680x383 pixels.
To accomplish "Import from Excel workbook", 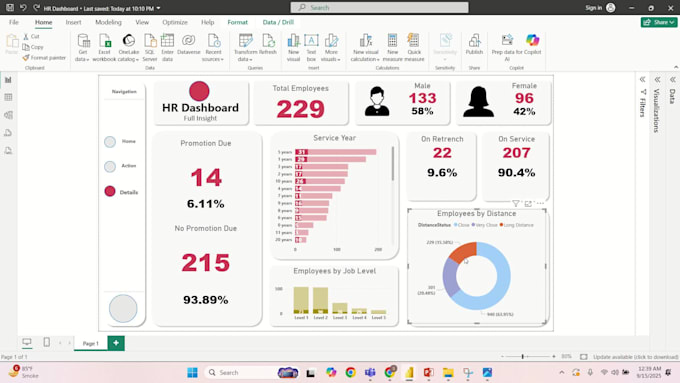I will pos(104,48).
